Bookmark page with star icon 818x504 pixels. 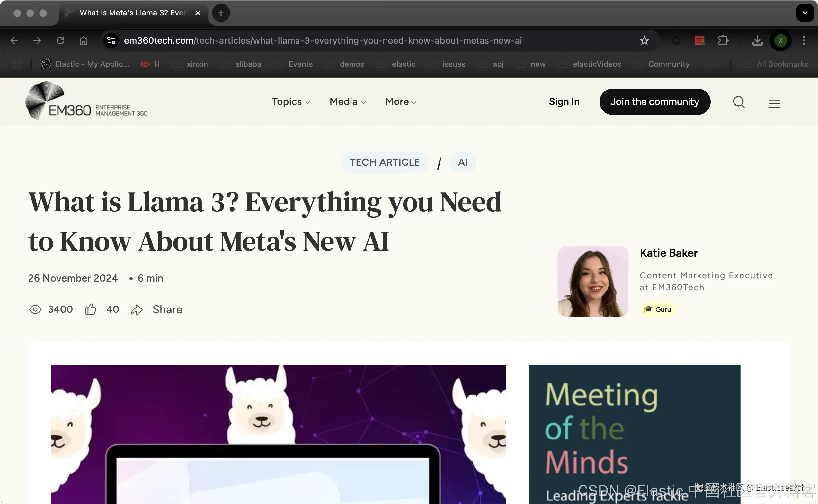(x=644, y=41)
